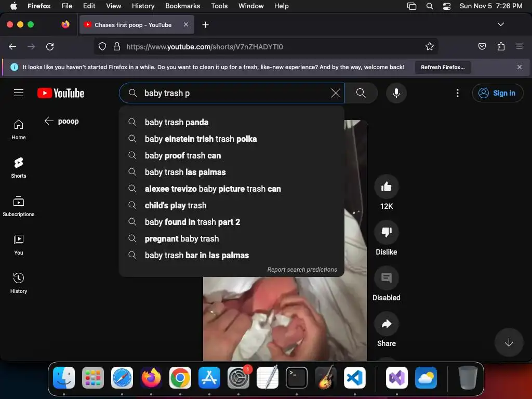Open macOS Control Center in menu bar
This screenshot has width=532, height=399.
click(446, 6)
